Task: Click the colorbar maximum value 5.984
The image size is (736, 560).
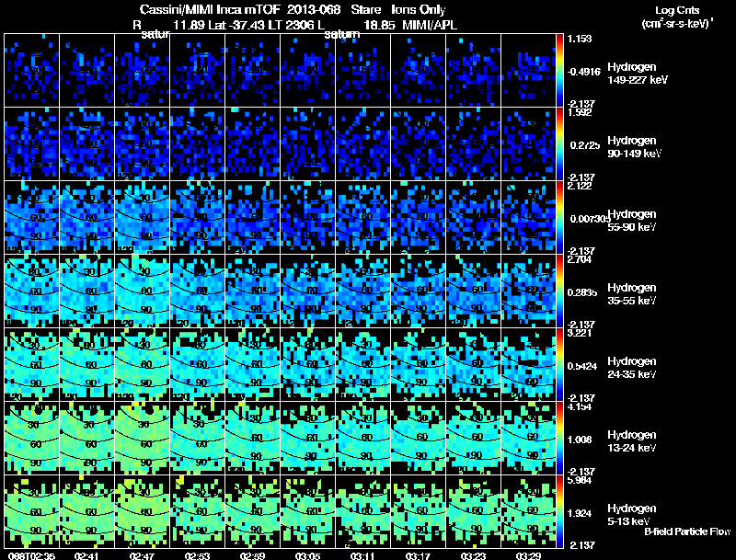Action: [580, 481]
